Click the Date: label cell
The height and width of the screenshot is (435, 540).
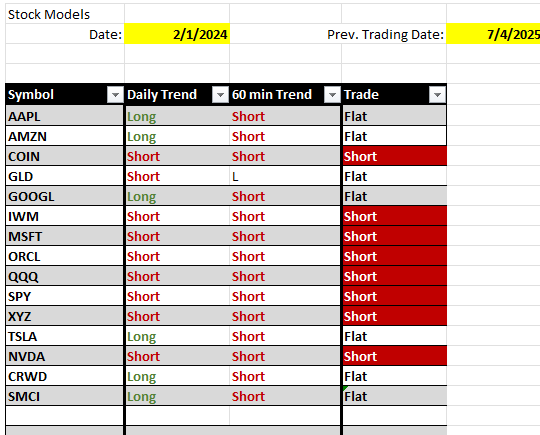click(65, 34)
